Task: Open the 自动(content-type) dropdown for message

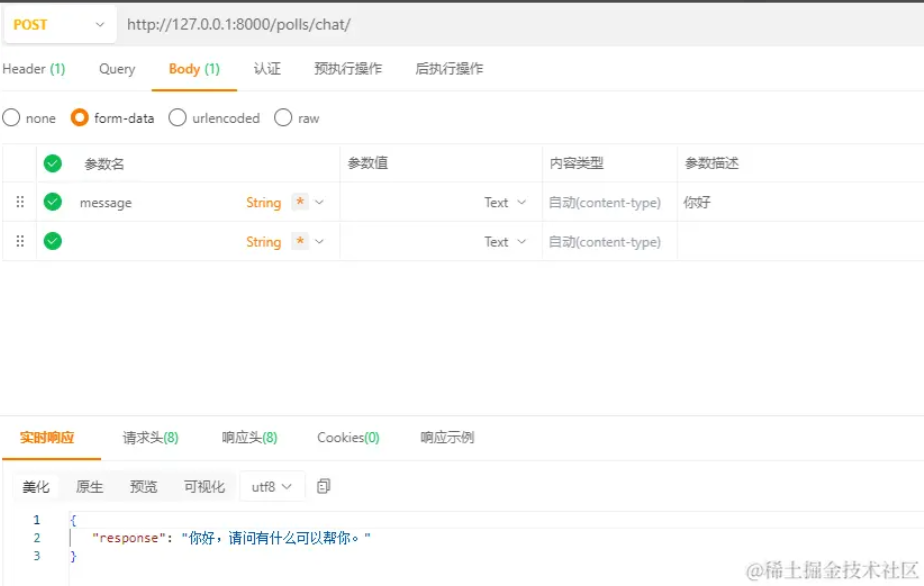Action: pyautogui.click(x=606, y=201)
